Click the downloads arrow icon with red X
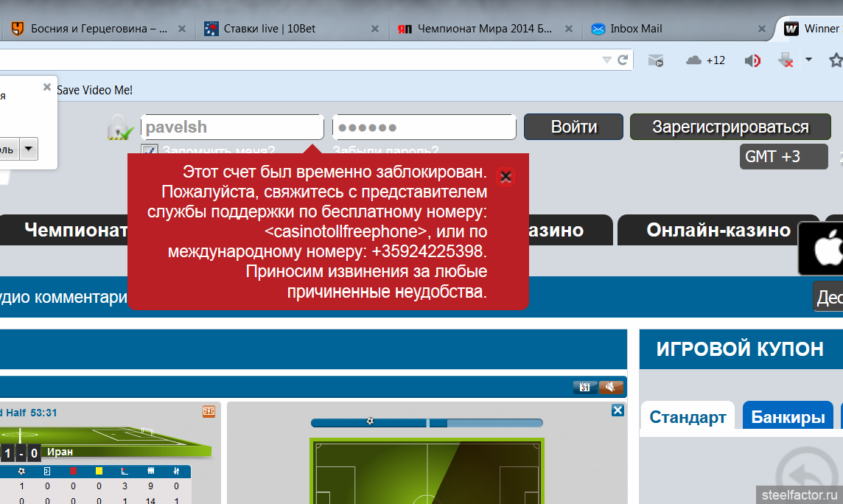The image size is (843, 504). tap(786, 60)
